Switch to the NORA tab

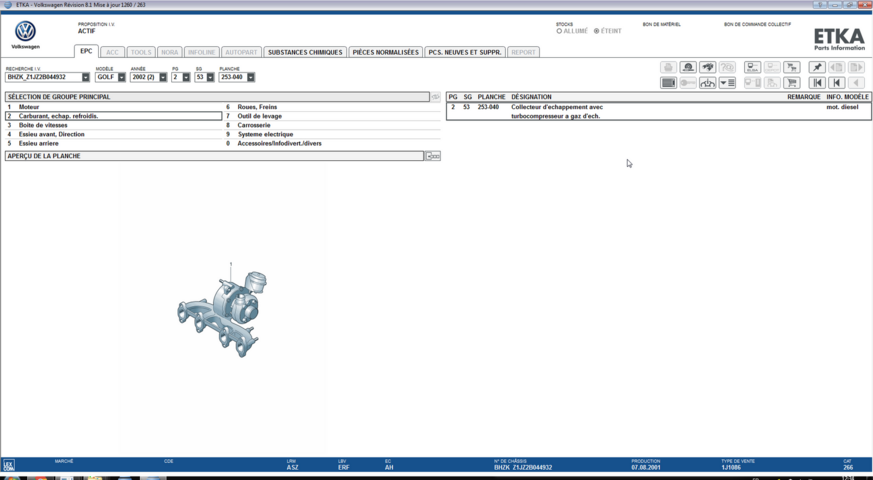click(x=169, y=52)
